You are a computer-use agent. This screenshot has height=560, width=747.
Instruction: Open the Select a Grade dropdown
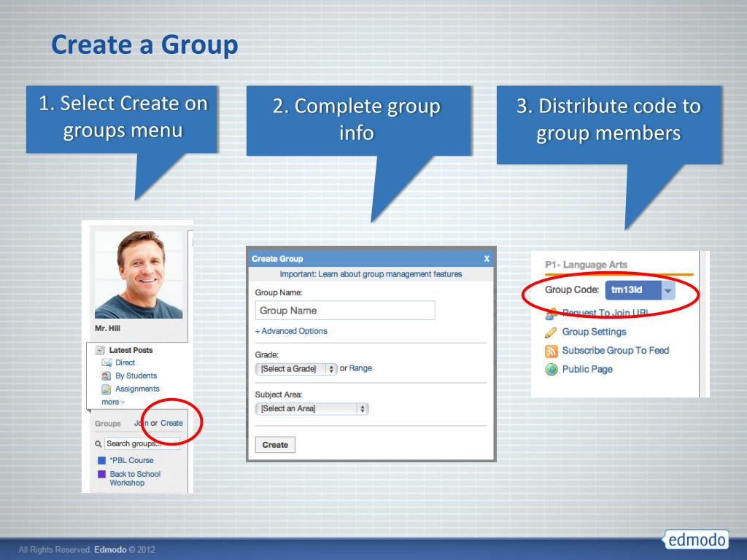pos(296,368)
